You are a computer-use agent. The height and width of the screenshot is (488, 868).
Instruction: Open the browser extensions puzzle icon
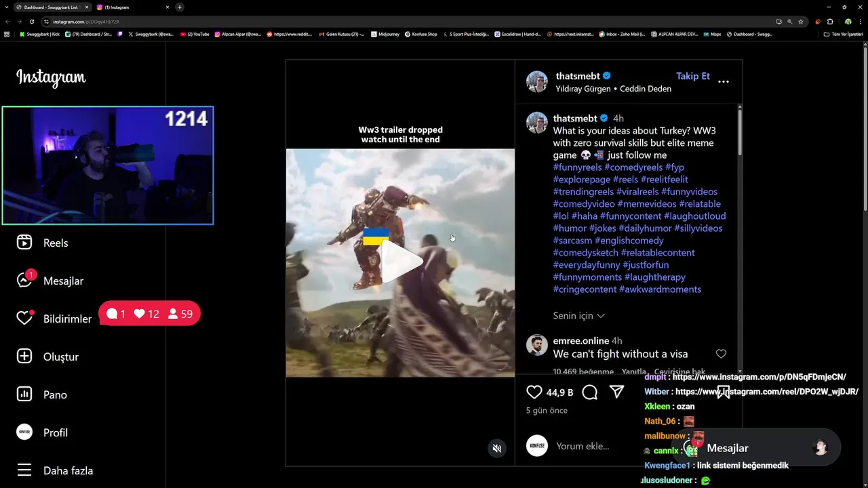(830, 22)
